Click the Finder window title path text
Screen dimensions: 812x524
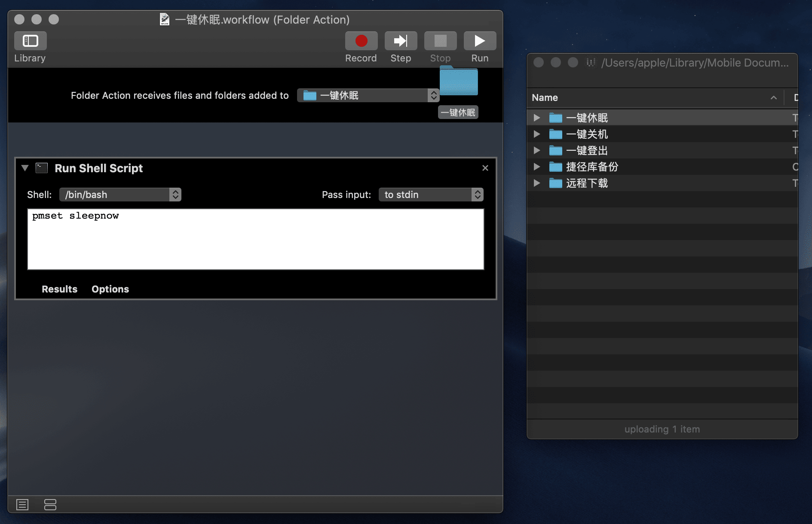(x=695, y=63)
